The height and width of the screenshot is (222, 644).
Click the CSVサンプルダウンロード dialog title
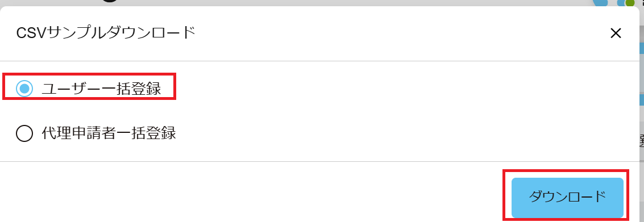pyautogui.click(x=106, y=33)
